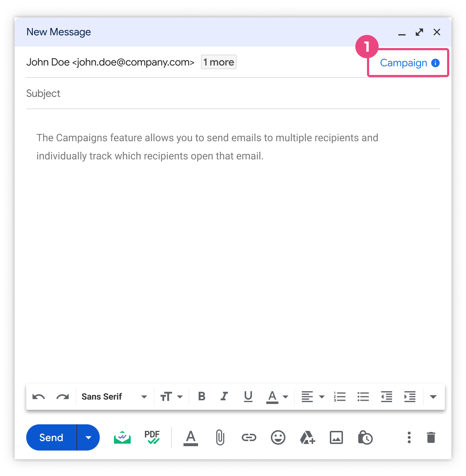Insert files using Google Drive icon
This screenshot has width=466, height=476.
tap(307, 437)
